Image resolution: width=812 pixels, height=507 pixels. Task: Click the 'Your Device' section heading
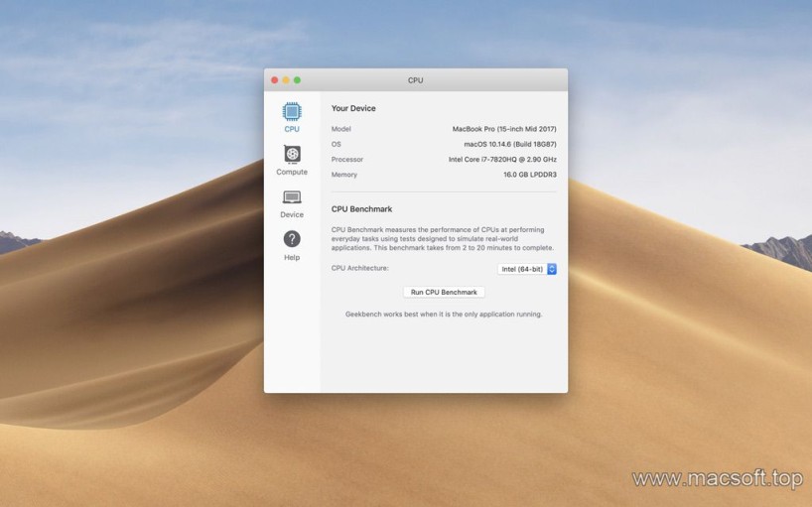353,108
